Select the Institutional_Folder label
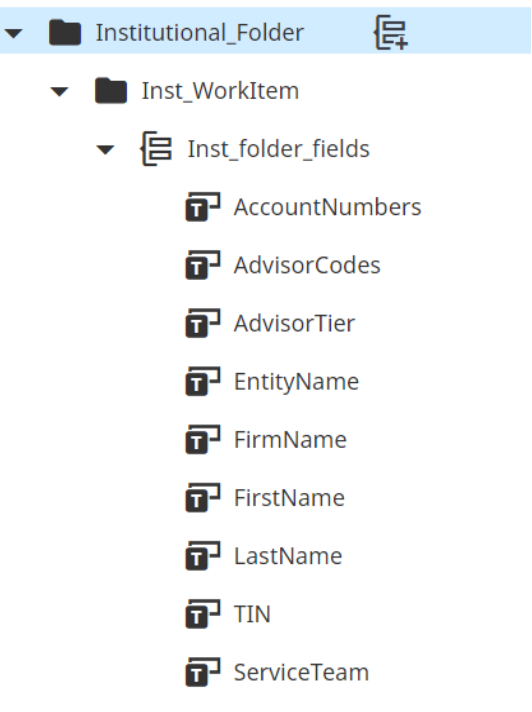532x712 pixels. pyautogui.click(x=200, y=33)
